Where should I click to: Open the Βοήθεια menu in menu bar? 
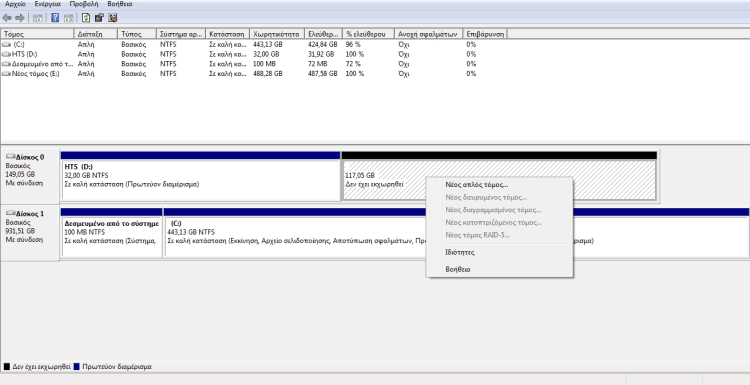tap(120, 4)
